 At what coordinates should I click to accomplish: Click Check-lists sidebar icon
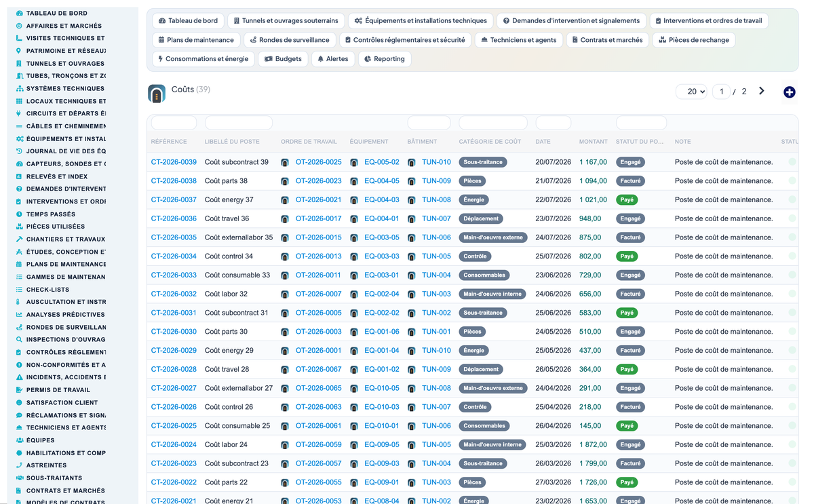coord(19,290)
